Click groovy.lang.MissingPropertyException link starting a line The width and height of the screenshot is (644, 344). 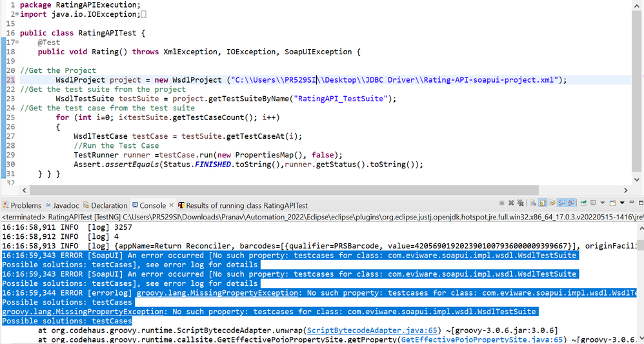coord(83,312)
